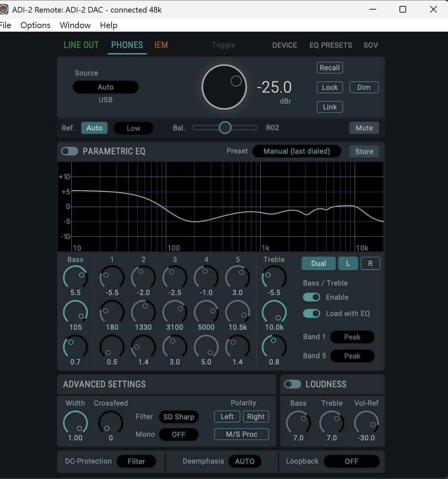Open the Mono OFF dropdown
The image size is (448, 479).
pyautogui.click(x=179, y=434)
